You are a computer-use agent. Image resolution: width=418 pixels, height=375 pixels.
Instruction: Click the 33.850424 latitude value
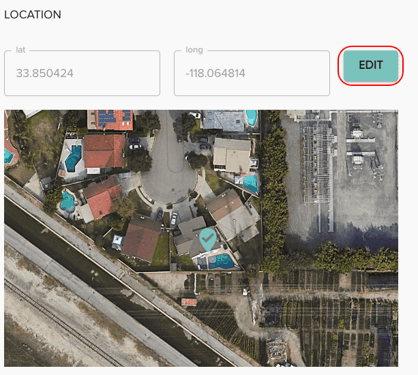click(45, 73)
